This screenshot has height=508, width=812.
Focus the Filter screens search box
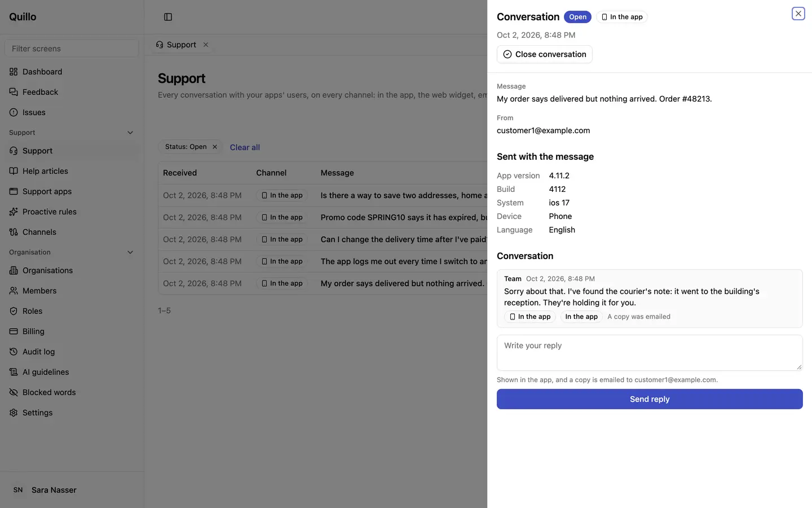tap(72, 49)
